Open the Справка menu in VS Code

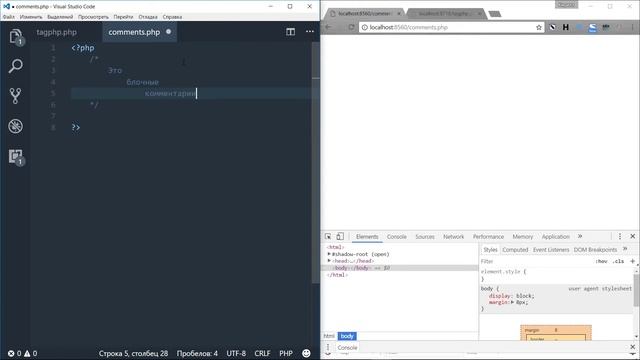(172, 17)
